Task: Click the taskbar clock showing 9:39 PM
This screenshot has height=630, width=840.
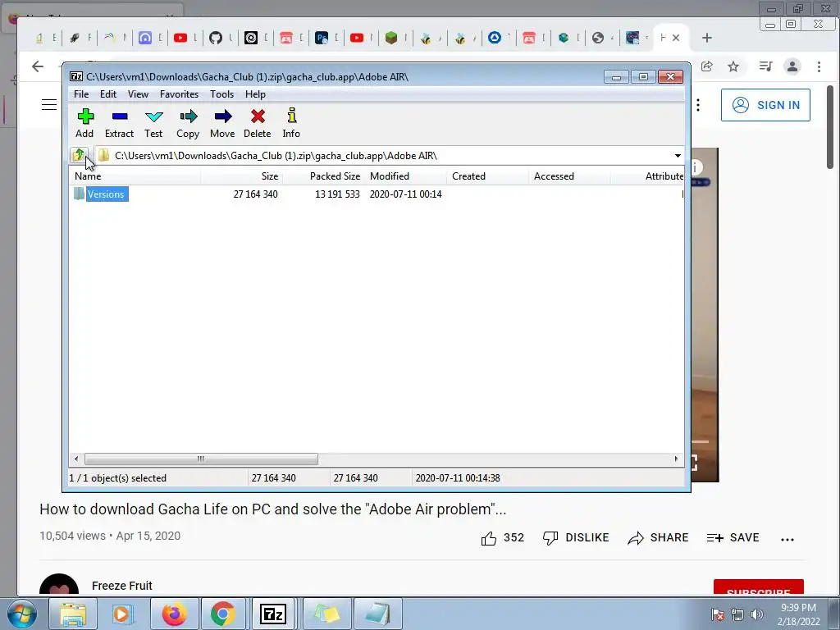Action: [798, 614]
